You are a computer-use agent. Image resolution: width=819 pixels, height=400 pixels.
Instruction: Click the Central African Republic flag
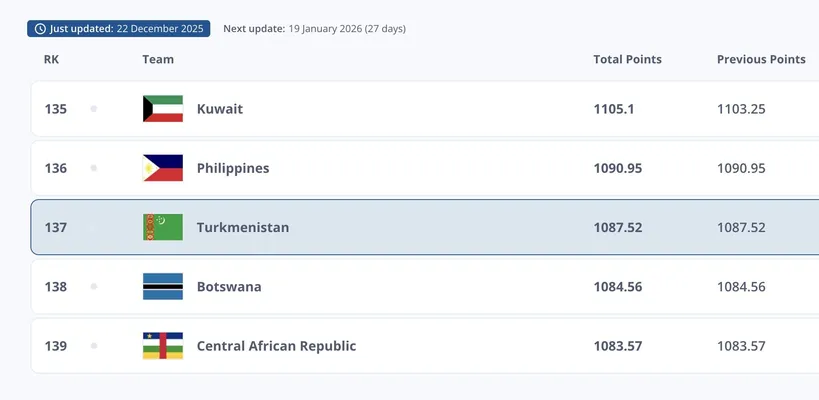coord(163,346)
